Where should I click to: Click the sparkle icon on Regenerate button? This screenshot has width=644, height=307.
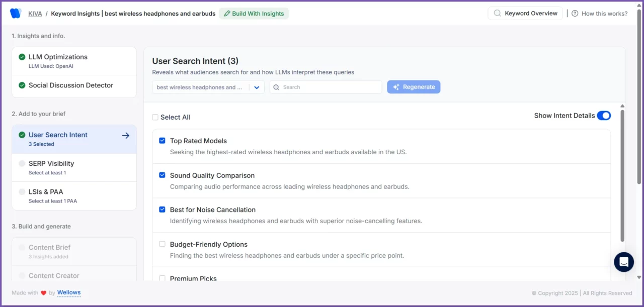tap(396, 86)
